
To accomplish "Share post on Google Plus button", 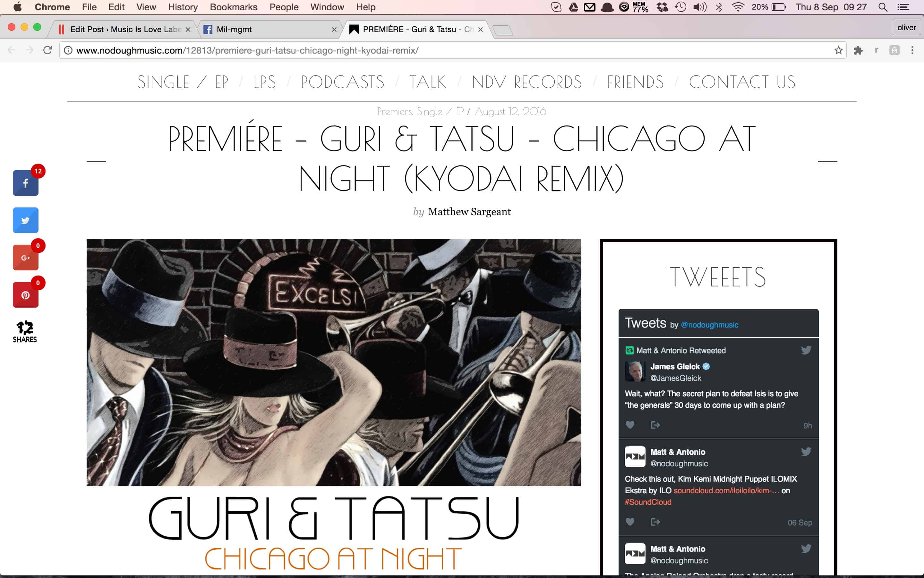I will [x=26, y=257].
